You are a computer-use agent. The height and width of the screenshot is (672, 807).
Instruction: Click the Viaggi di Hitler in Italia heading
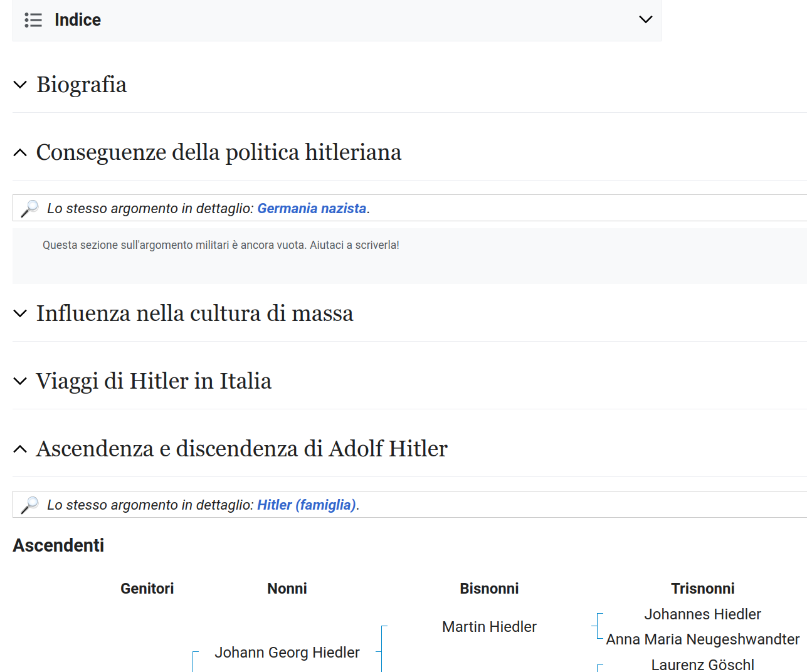(x=154, y=381)
